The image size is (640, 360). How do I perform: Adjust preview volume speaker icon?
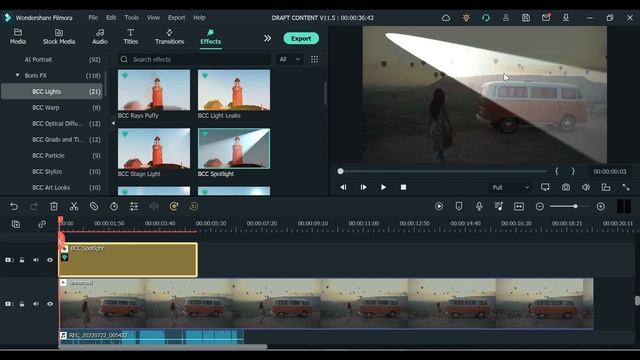586,187
